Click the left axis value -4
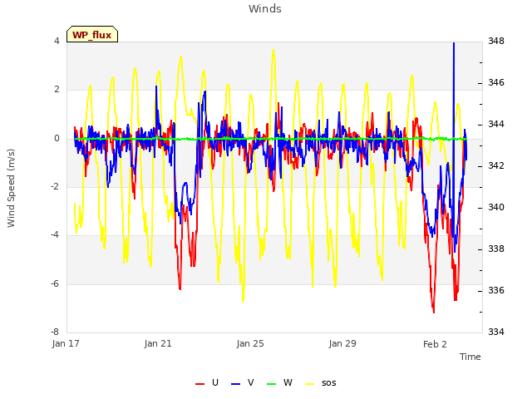Viewport: 532px width, 399px height. [56, 234]
